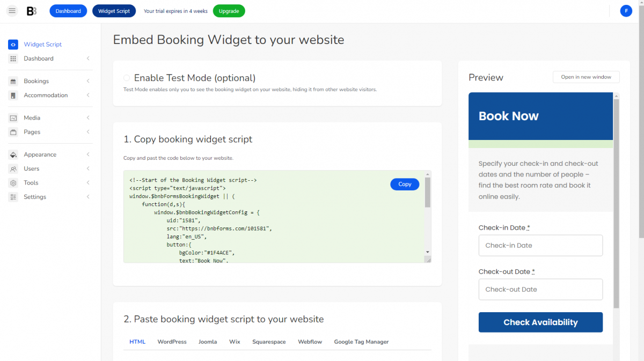Open the Bookings section icon
The height and width of the screenshot is (361, 644).
pos(12,81)
